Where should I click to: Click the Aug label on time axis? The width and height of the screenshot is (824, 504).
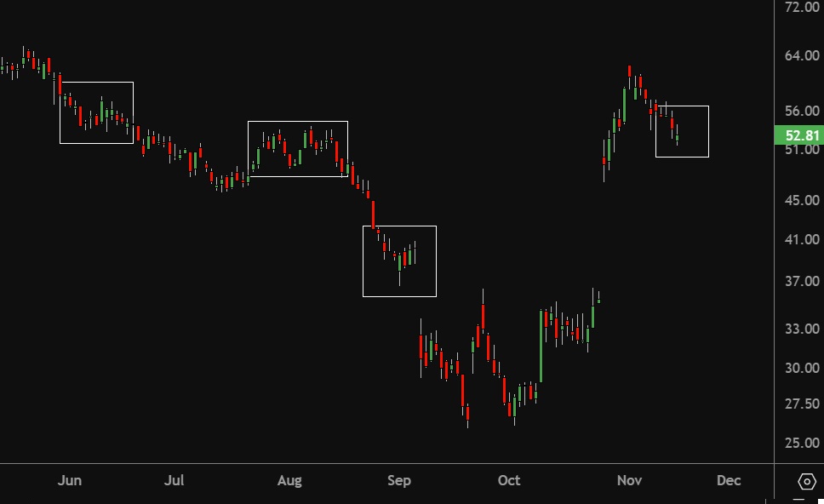point(289,481)
